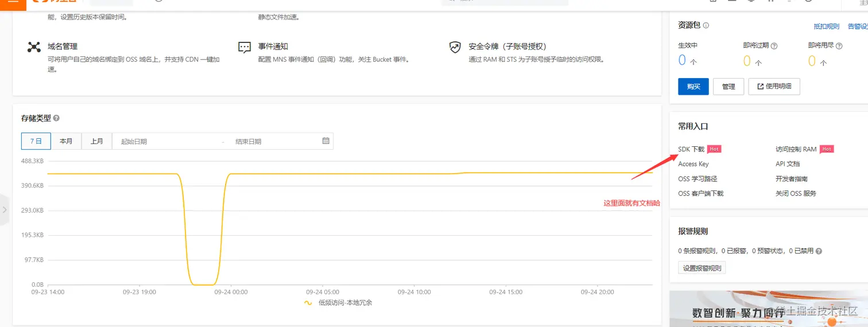Click the 报警规则 section heading
868x327 pixels.
click(693, 232)
